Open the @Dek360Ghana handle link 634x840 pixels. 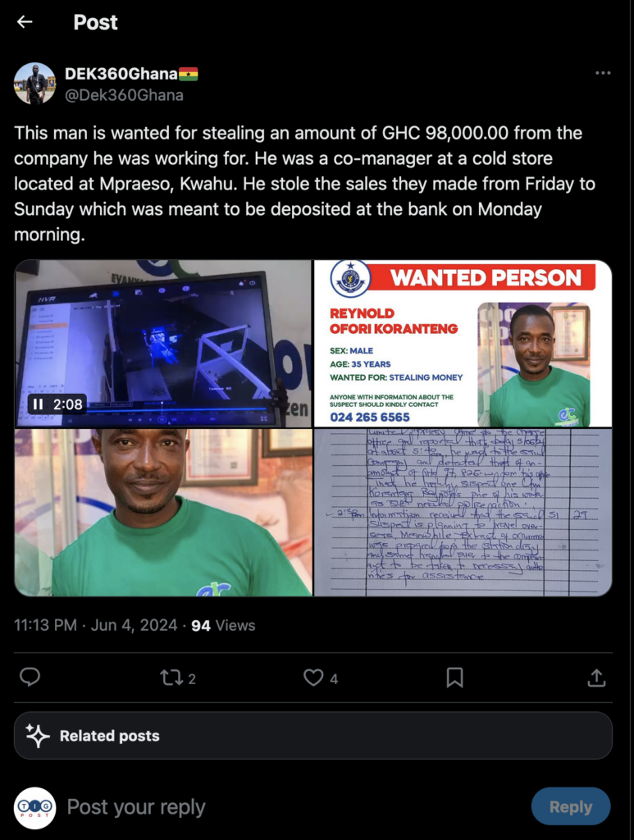(x=124, y=95)
